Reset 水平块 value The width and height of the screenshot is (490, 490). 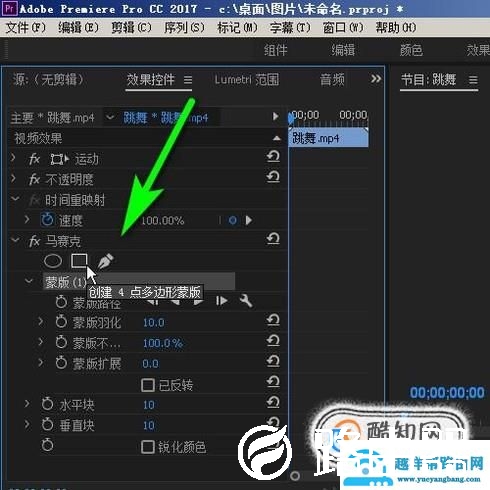tap(273, 402)
